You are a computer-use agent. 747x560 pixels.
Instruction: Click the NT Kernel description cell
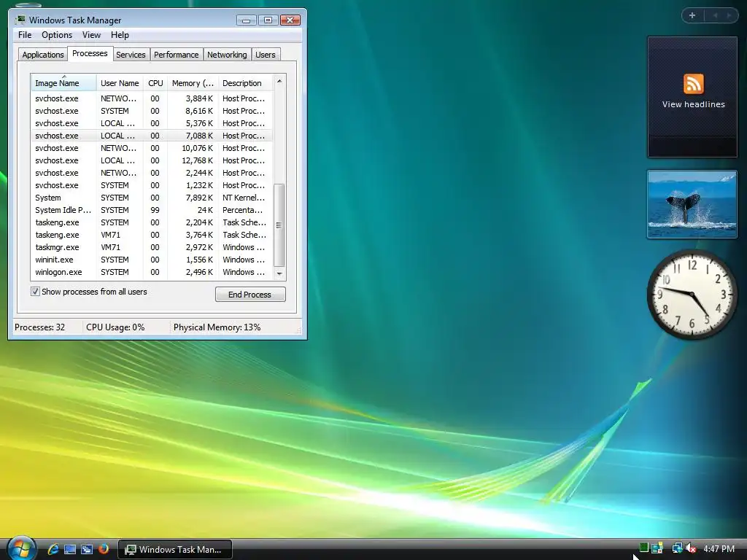[244, 198]
